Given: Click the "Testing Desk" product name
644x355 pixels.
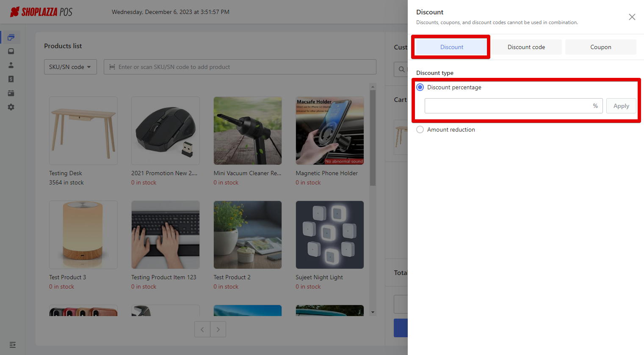Looking at the screenshot, I should (66, 173).
